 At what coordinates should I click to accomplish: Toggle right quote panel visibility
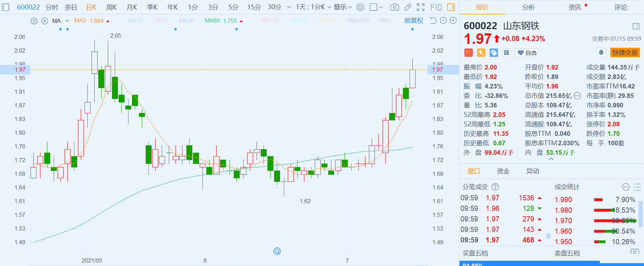[x=451, y=7]
